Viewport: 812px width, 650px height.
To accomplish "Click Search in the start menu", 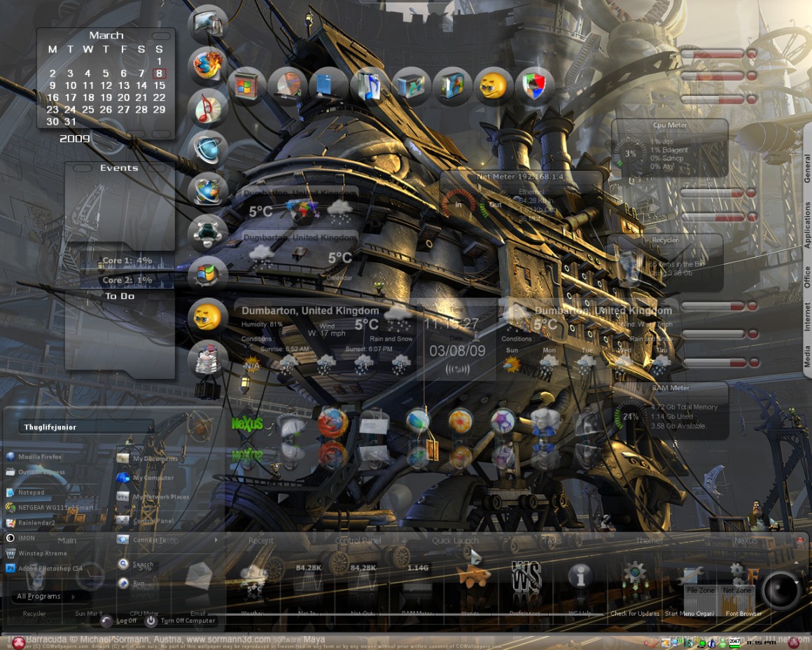I will coord(136,564).
